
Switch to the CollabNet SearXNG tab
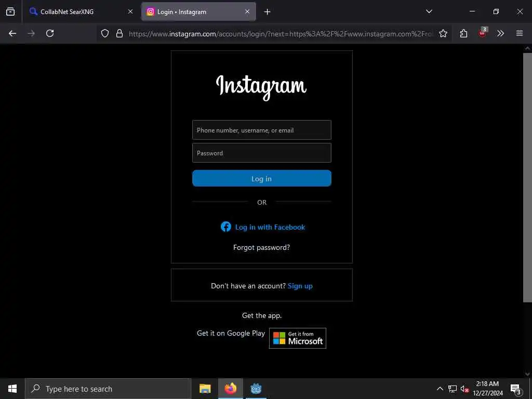[82, 11]
